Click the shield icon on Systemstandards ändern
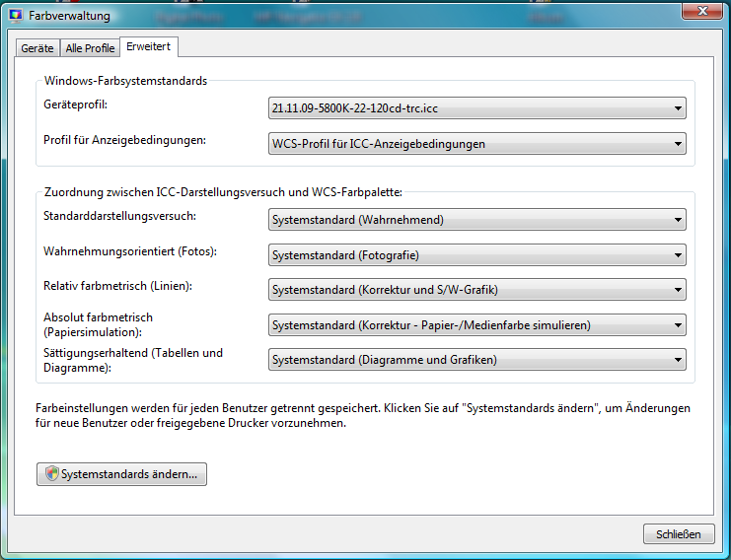This screenshot has height=560, width=731. pyautogui.click(x=51, y=474)
